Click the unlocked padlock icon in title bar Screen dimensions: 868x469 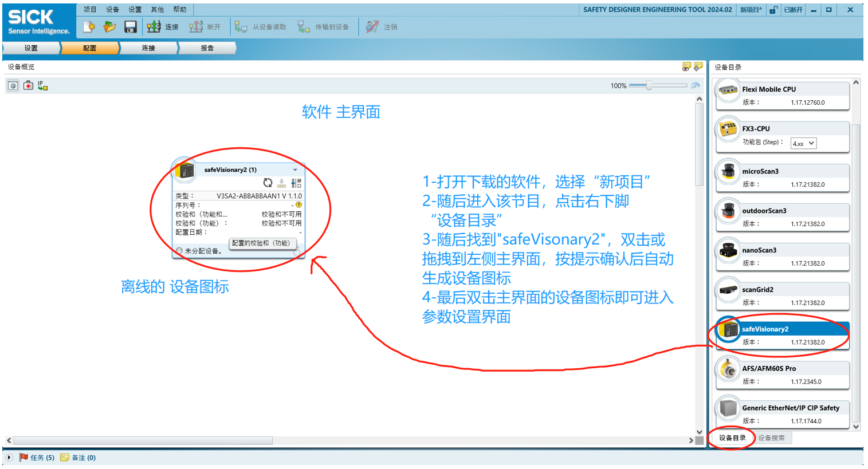point(773,10)
